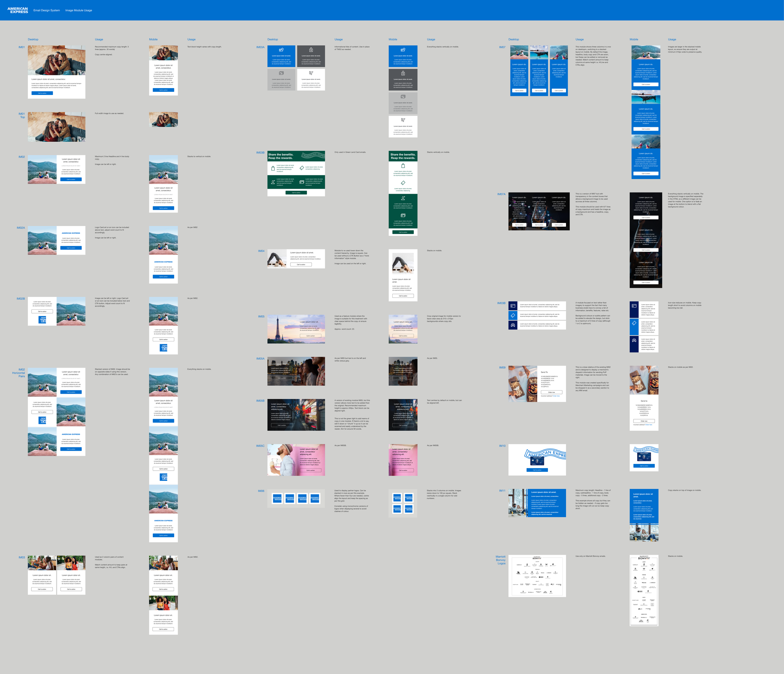This screenshot has height=674, width=784.
Task: Click the cheese board image in IM09 desktop
Action: coord(523,384)
